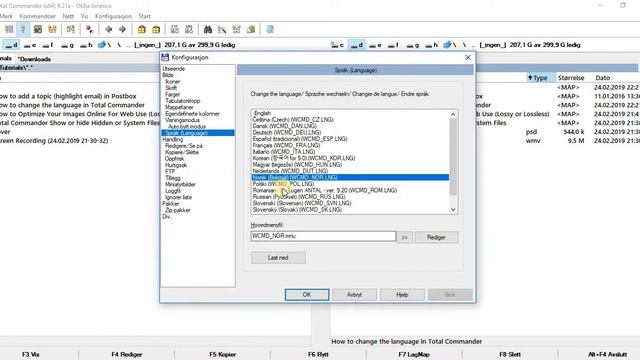Switch to the *Downloads folder tab
The image size is (640, 360).
34,59
